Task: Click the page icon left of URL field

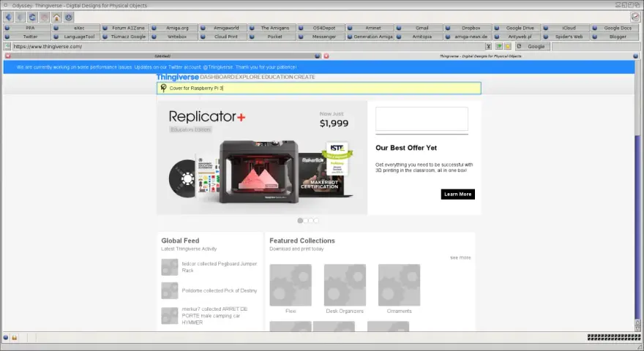Action: (x=7, y=46)
